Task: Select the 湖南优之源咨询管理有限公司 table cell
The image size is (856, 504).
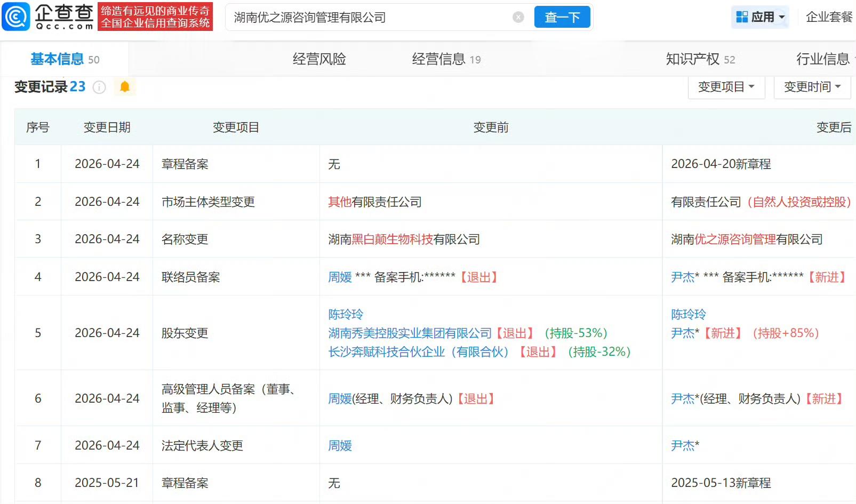Action: pos(759,239)
